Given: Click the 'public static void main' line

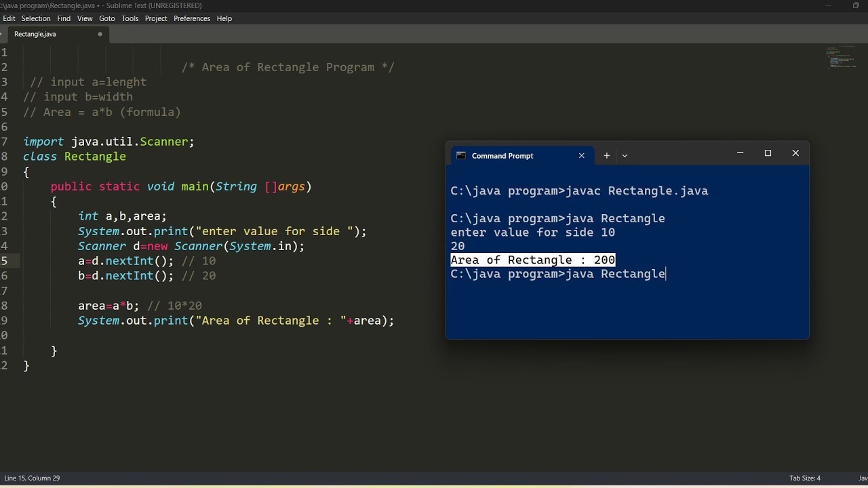Looking at the screenshot, I should (x=181, y=186).
